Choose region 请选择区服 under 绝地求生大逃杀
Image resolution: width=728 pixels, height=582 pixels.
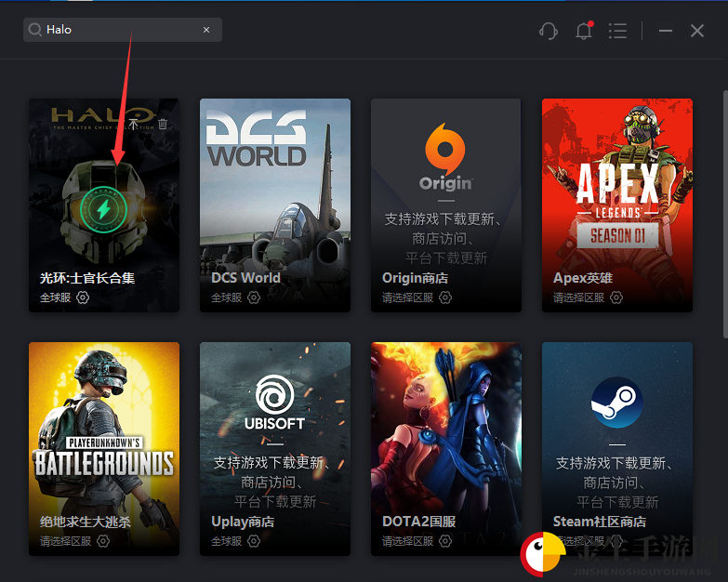pyautogui.click(x=65, y=541)
